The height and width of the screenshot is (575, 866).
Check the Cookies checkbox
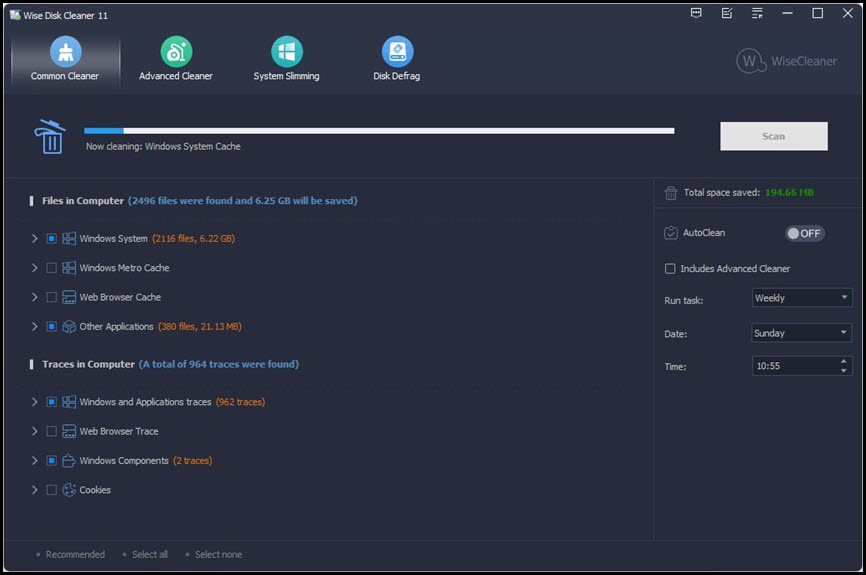[x=51, y=490]
